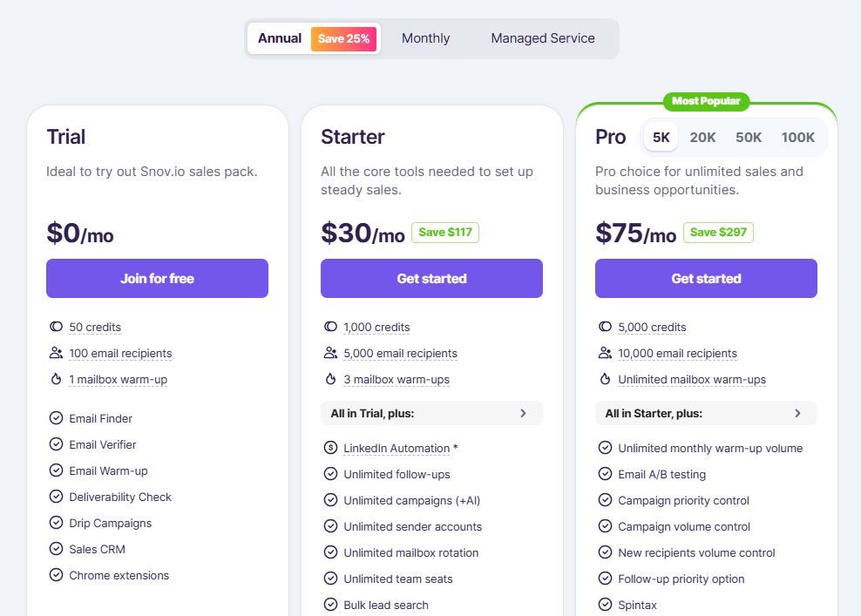Click the flame icon next to 1 mailbox warm-up
Image resolution: width=861 pixels, height=616 pixels.
[57, 379]
